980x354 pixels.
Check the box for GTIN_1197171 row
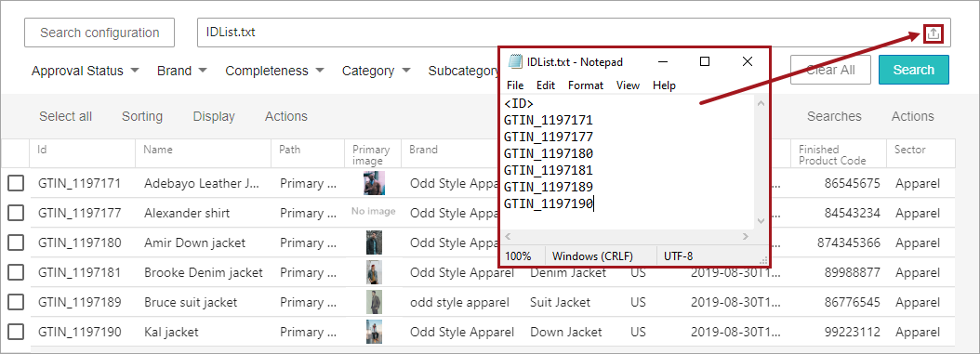point(16,183)
